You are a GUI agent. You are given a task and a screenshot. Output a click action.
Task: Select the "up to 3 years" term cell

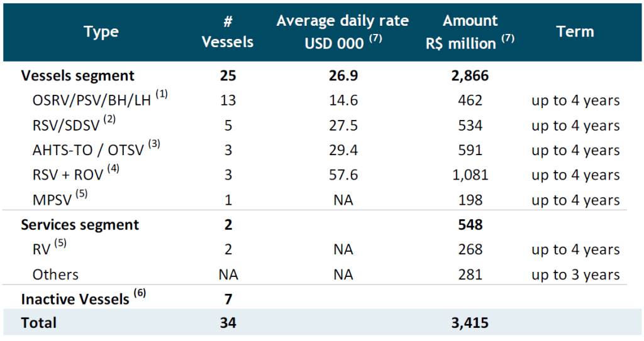click(x=575, y=274)
